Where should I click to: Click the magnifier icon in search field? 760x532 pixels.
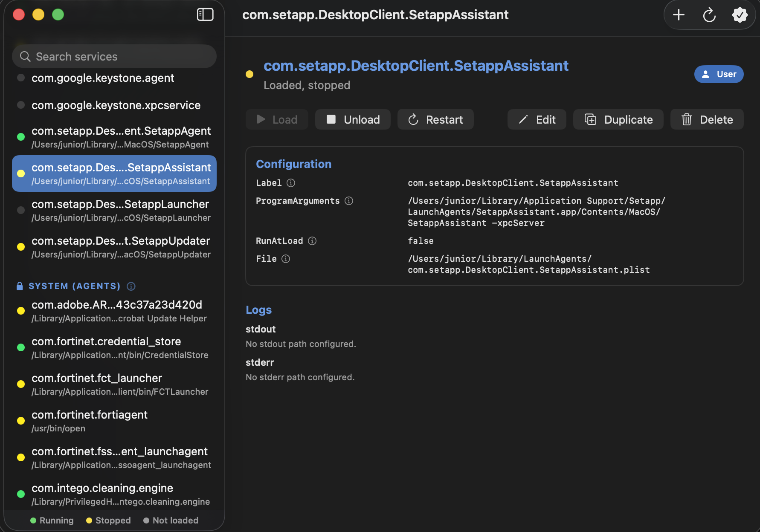[25, 56]
